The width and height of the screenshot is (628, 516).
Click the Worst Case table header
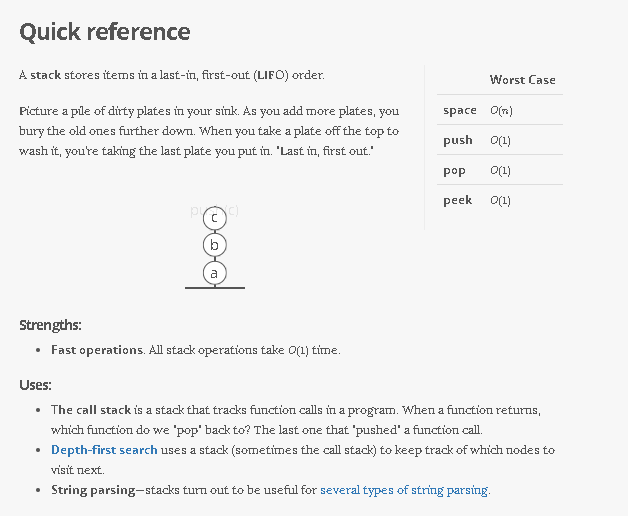point(522,80)
